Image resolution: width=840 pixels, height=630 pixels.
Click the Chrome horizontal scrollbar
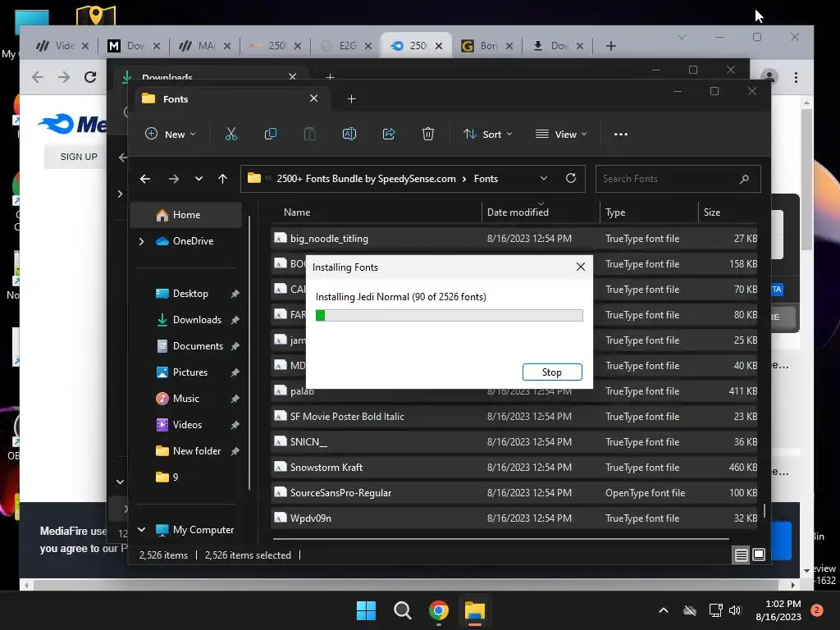[405, 585]
